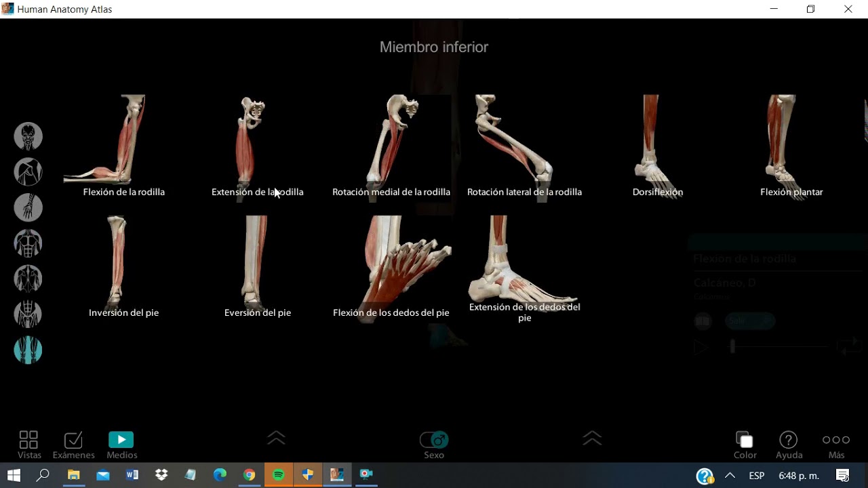The width and height of the screenshot is (868, 488).
Task: Open Windows Start menu
Action: pos(14,475)
